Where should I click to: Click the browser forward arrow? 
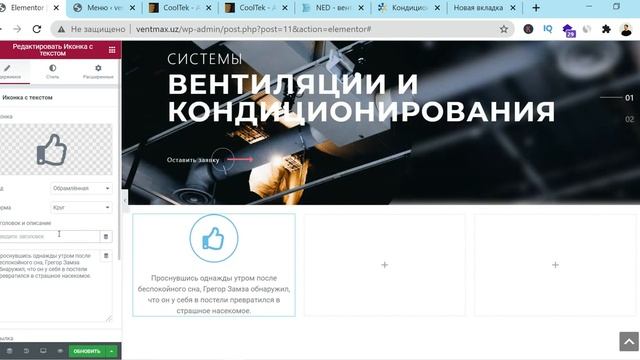[x=17, y=29]
